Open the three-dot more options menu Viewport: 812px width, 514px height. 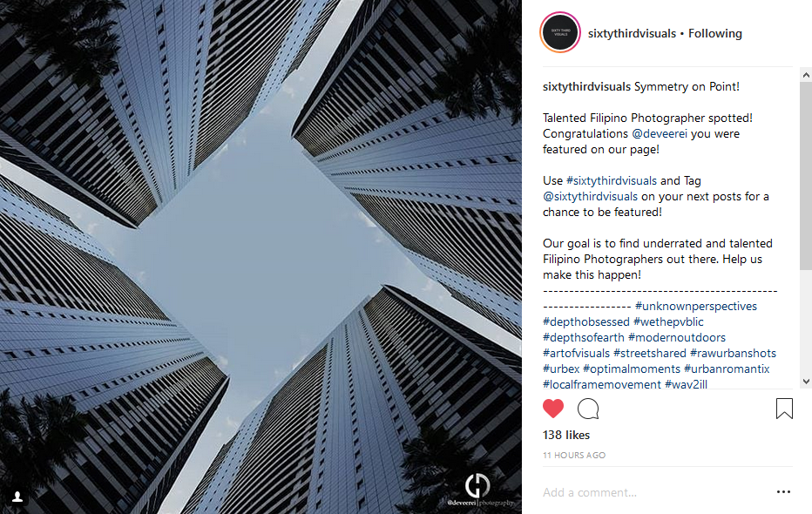click(x=783, y=491)
